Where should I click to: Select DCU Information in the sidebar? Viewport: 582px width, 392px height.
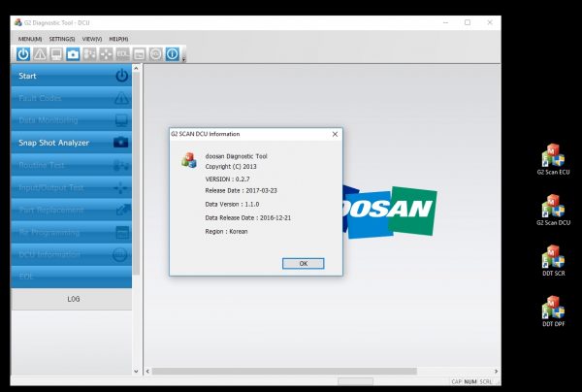[x=71, y=254]
